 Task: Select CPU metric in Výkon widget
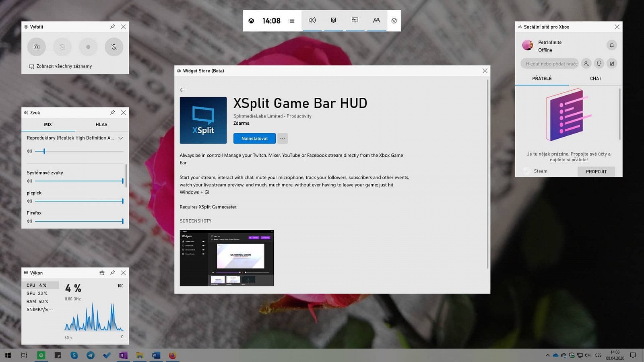tap(40, 285)
